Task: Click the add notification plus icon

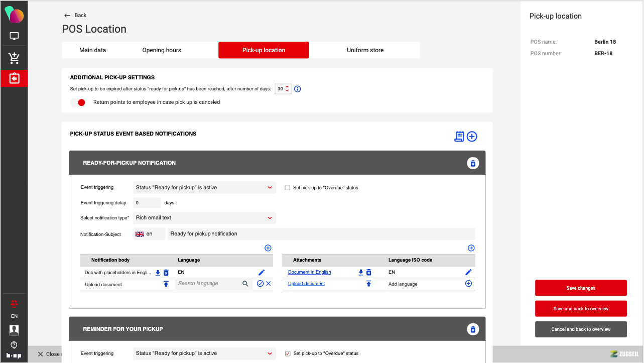Action: pos(472,137)
